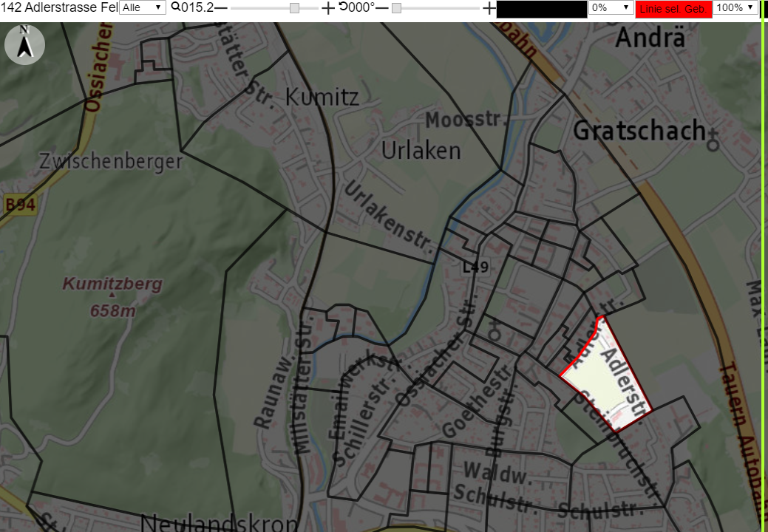This screenshot has width=768, height=532.
Task: Open the 0% dropdown
Action: tap(611, 7)
